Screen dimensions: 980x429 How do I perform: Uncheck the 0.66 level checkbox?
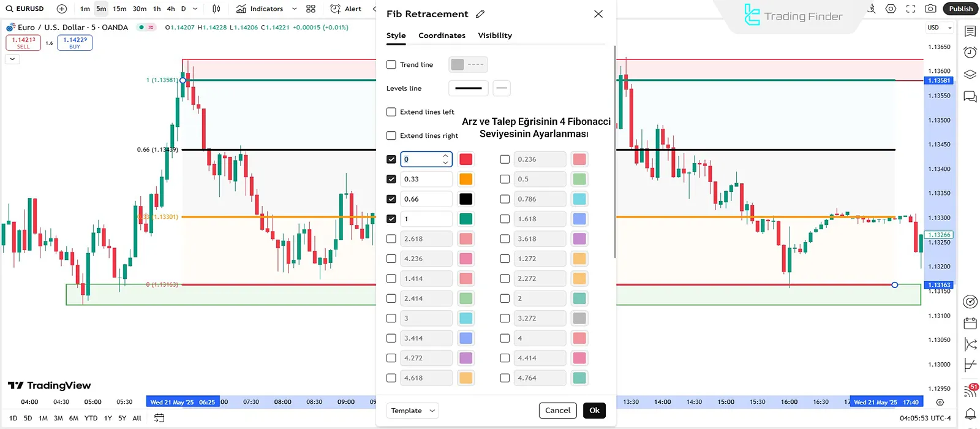[391, 199]
